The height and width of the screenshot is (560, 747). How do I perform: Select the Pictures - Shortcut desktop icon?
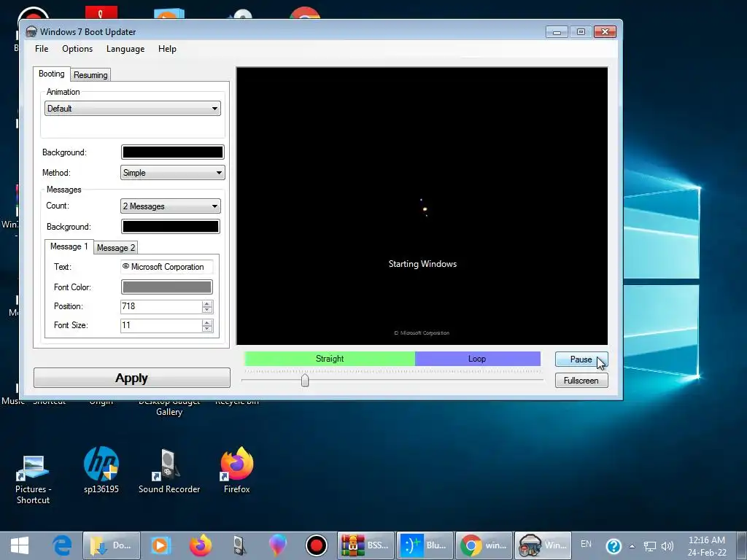[33, 478]
